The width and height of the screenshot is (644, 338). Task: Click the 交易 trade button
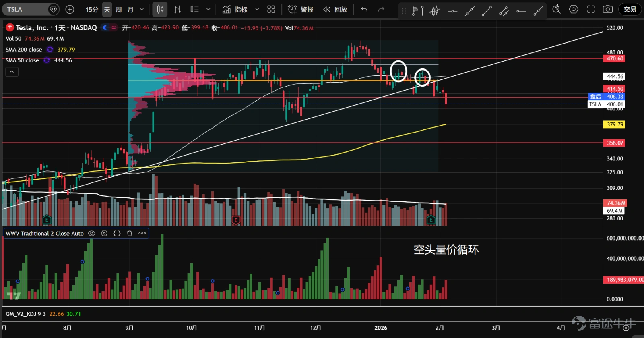pyautogui.click(x=630, y=9)
